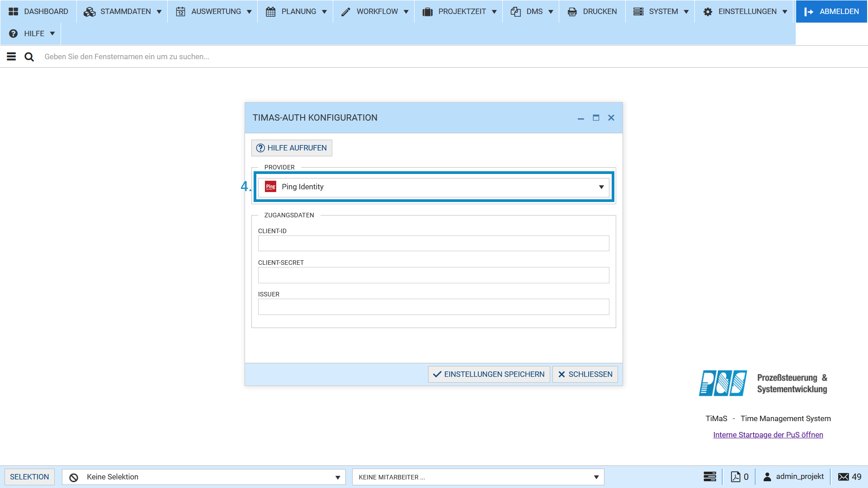Click Einstellungen speichern button
The image size is (868, 488).
(489, 375)
